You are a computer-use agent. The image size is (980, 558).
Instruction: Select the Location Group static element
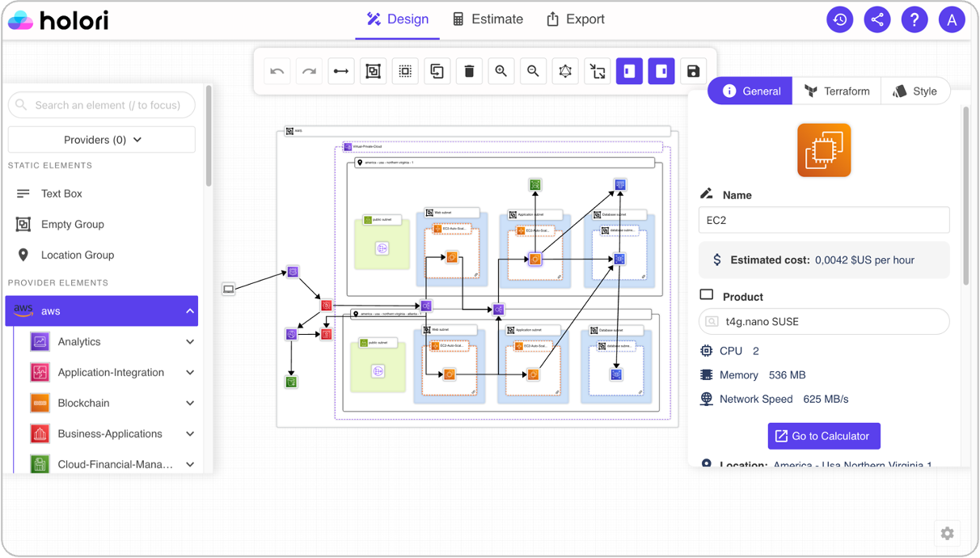(x=77, y=255)
